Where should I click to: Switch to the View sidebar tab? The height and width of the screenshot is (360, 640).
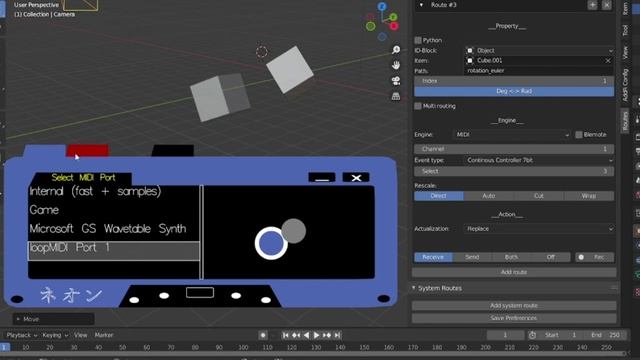[x=625, y=52]
